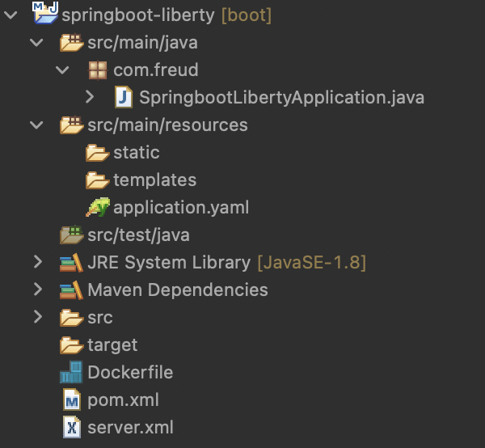The height and width of the screenshot is (448, 485).
Task: Select the target folder label
Action: pyautogui.click(x=112, y=345)
